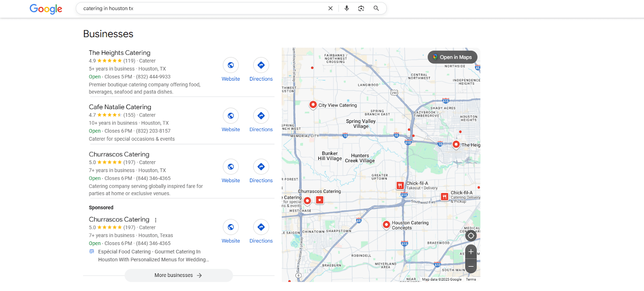
Task: Click Open in Maps button
Action: tap(452, 57)
